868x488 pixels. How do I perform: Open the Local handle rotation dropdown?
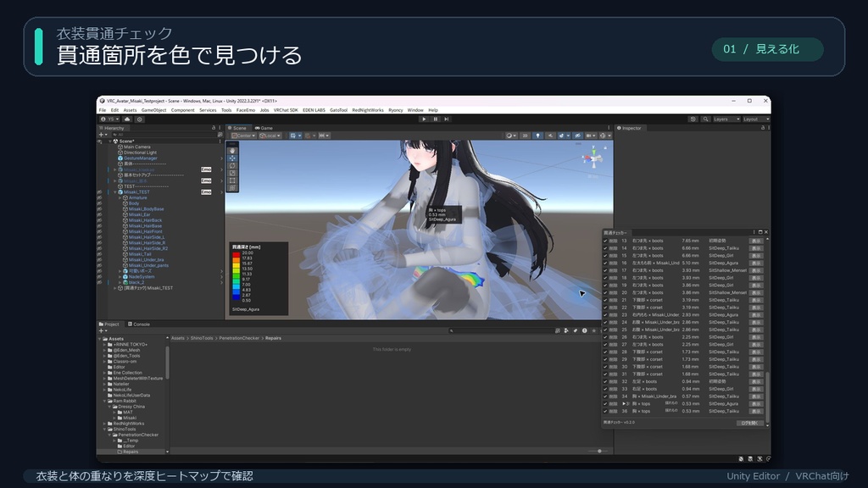point(270,136)
